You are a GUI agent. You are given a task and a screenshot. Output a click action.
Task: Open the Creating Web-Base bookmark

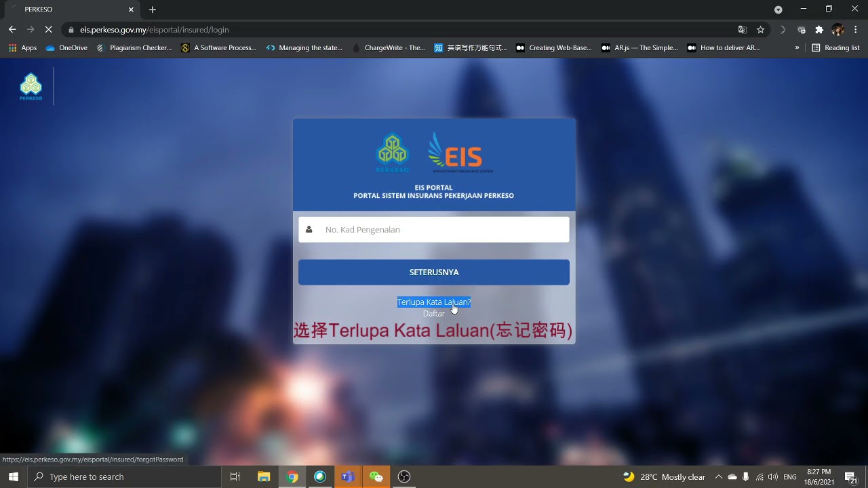554,48
